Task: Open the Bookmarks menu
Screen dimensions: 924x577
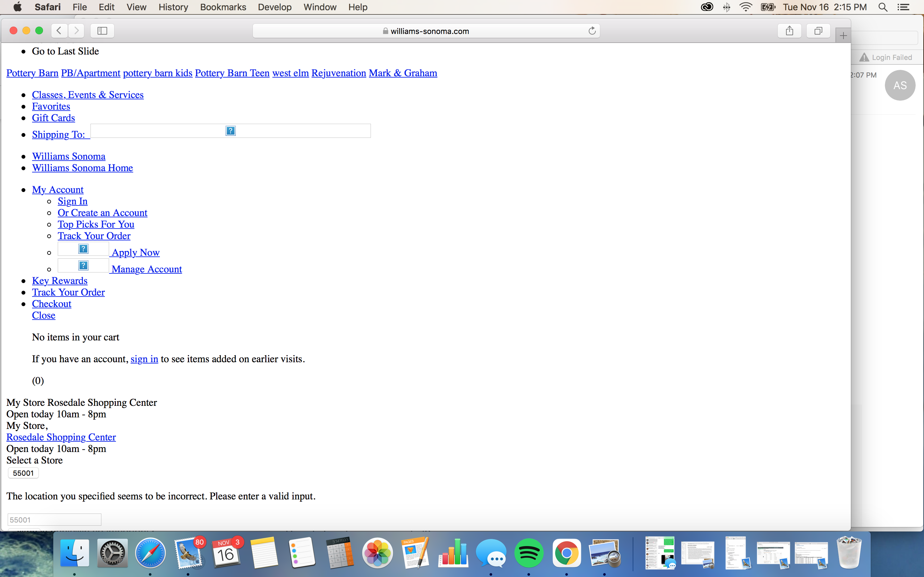Action: [223, 7]
